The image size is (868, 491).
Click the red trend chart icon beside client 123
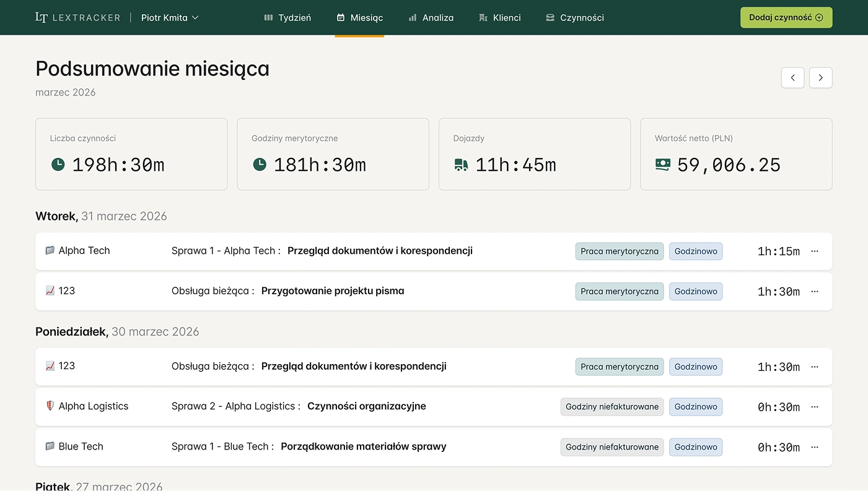tap(50, 290)
